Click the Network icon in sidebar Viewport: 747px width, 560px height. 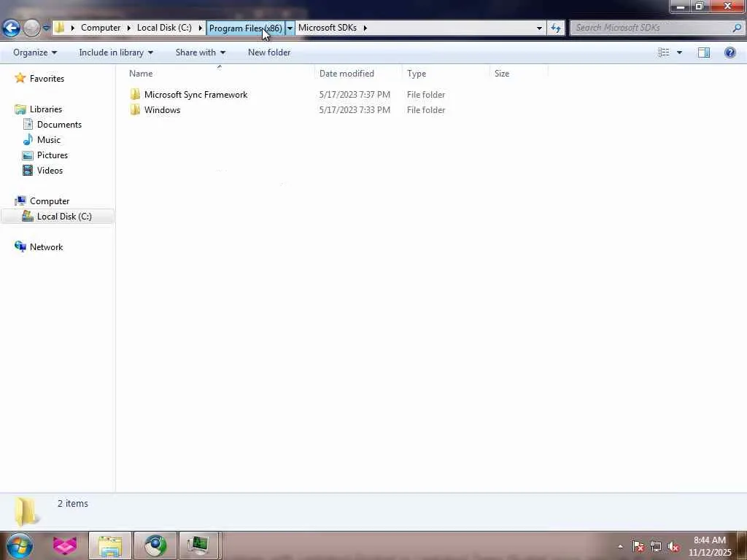coord(20,246)
